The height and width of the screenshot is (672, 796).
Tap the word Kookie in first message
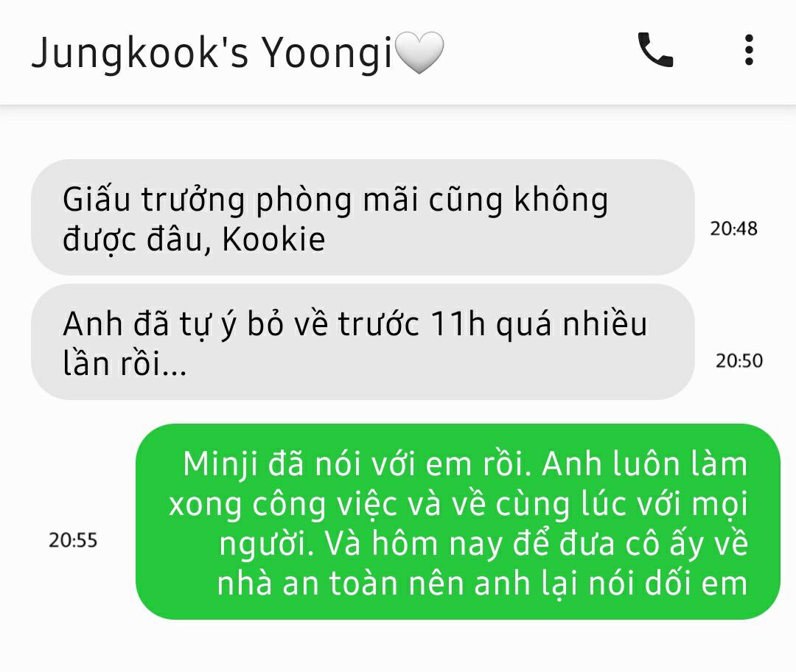point(273,239)
